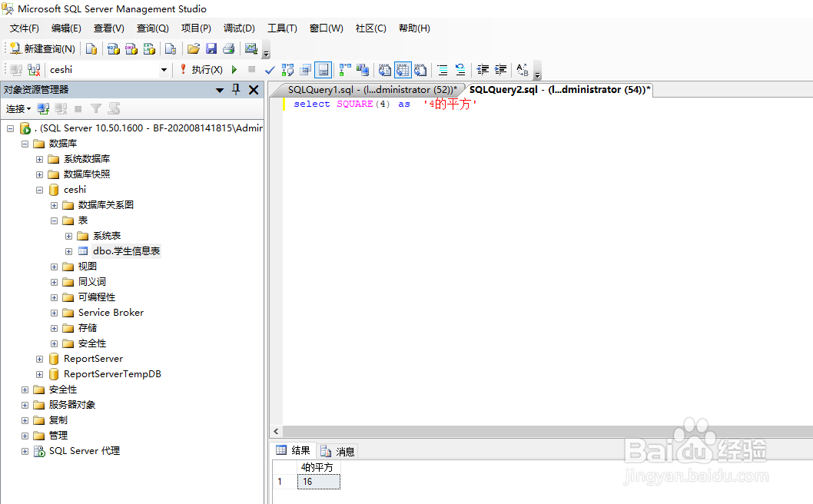Viewport: 813px width, 504px height.
Task: Select the dbo.学生信息表 table
Action: [x=127, y=251]
